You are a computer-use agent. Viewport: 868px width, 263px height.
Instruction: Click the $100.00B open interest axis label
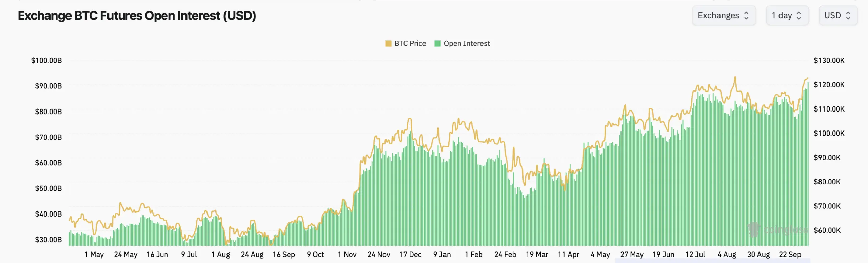(x=46, y=61)
